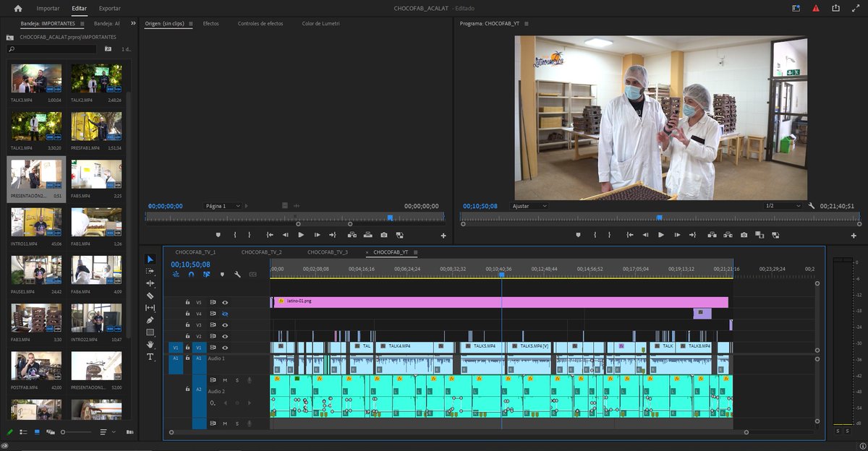868x451 pixels.
Task: Select the Razor tool
Action: [x=150, y=296]
